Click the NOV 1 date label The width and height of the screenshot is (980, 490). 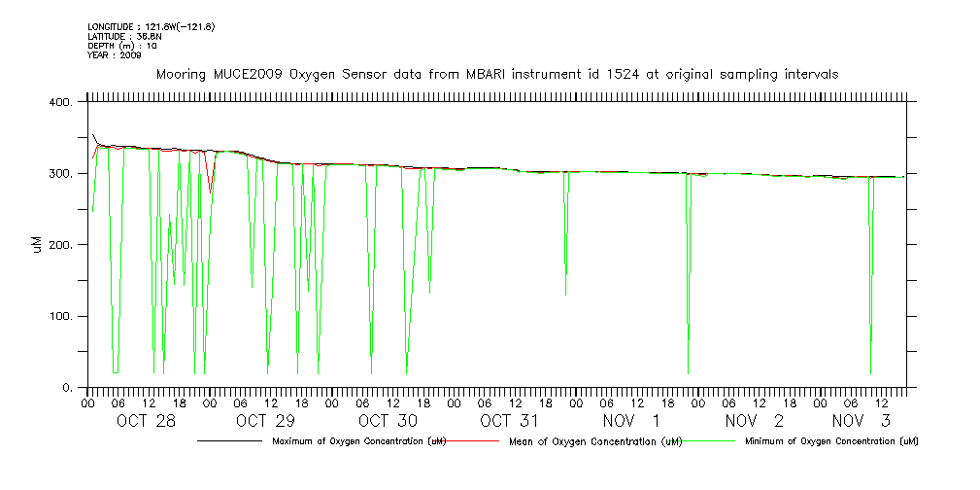tap(631, 421)
